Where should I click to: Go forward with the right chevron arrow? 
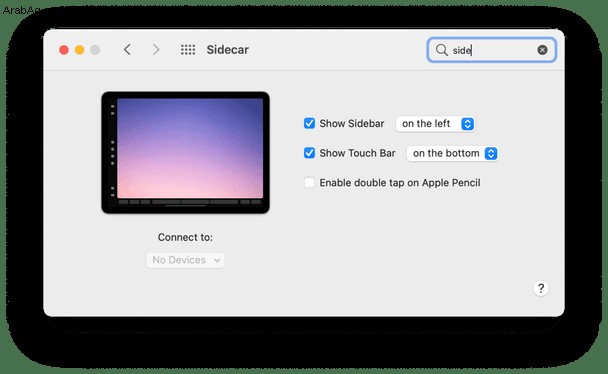(x=156, y=50)
